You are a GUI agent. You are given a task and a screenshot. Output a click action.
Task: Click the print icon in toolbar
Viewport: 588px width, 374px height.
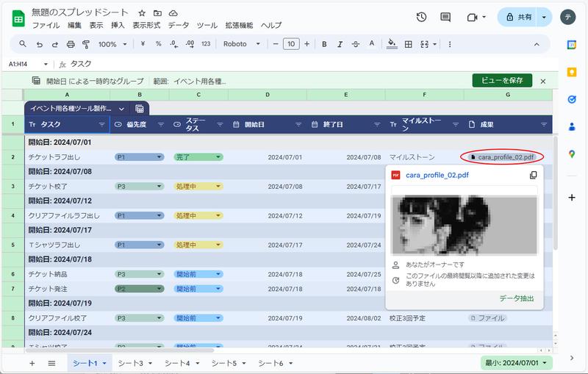(70, 44)
